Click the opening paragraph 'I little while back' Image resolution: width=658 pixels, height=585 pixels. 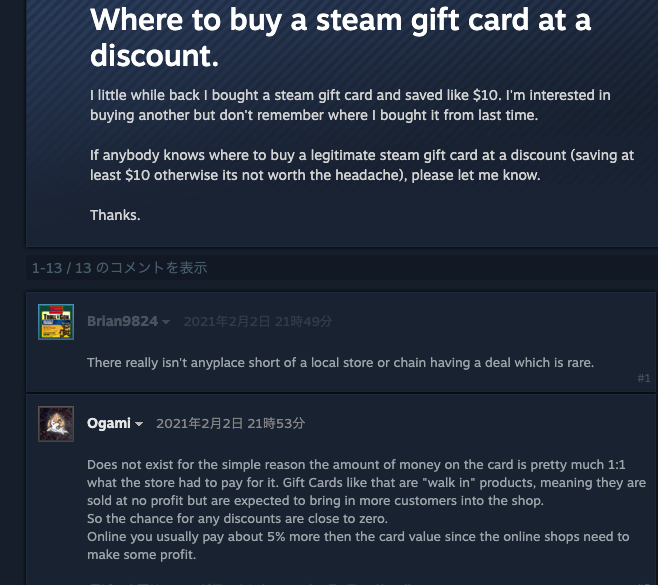(350, 105)
